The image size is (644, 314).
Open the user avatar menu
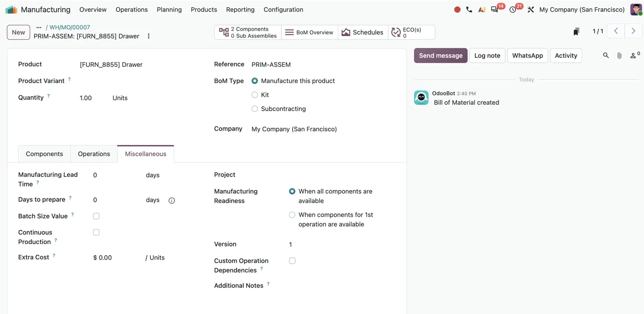tap(636, 9)
